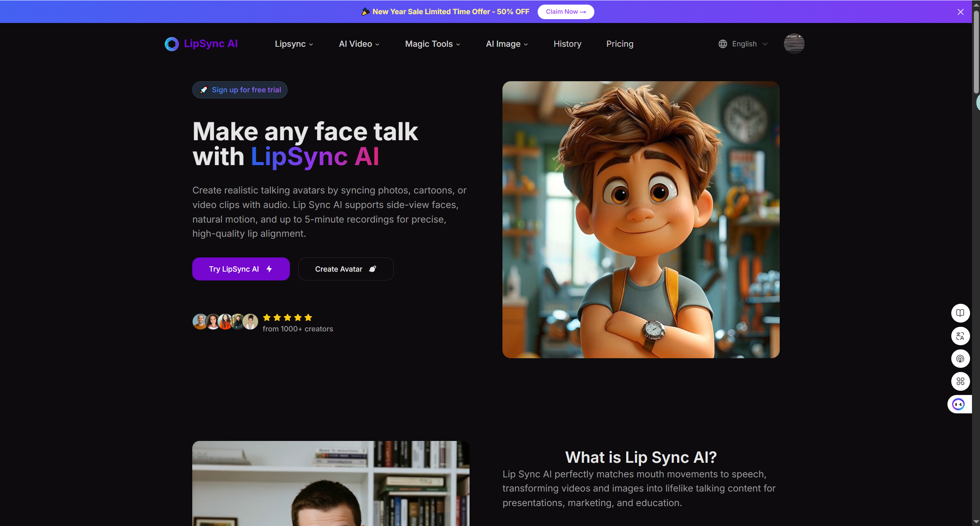Expand the AI Video dropdown
980x526 pixels.
click(x=358, y=44)
